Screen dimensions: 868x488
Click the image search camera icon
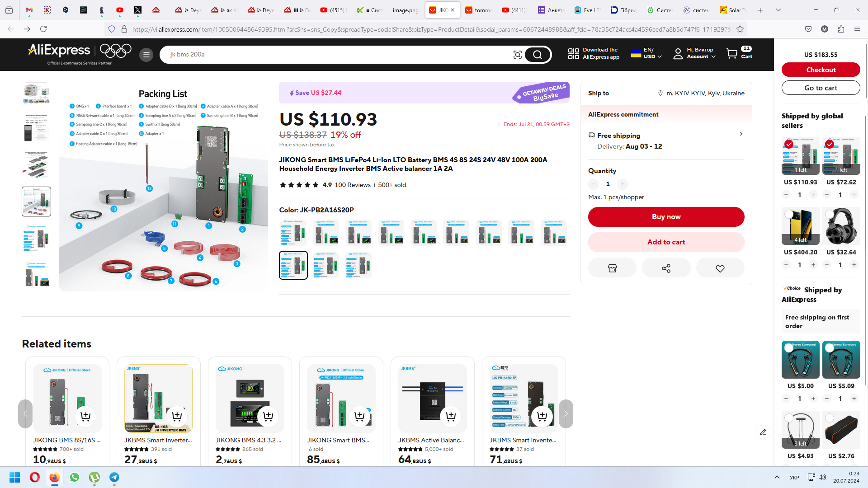tap(517, 55)
